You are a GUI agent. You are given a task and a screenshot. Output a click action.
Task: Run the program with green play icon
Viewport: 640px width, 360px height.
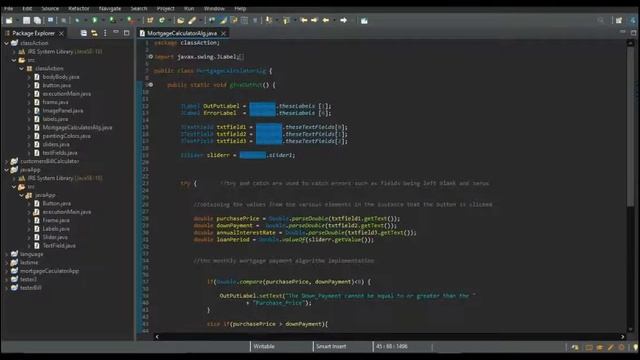95,20
